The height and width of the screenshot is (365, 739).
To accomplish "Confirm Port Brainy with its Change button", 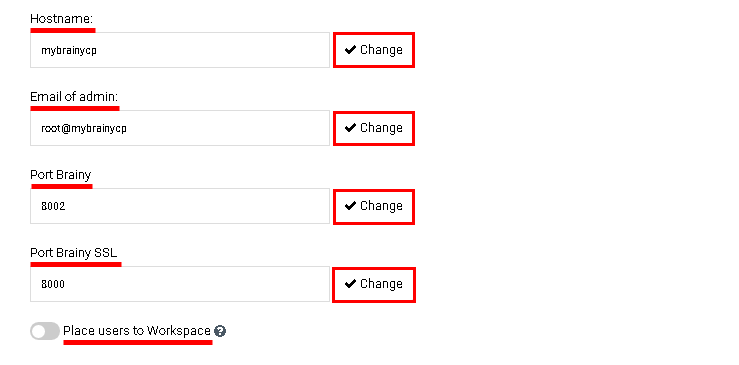I will click(x=374, y=207).
